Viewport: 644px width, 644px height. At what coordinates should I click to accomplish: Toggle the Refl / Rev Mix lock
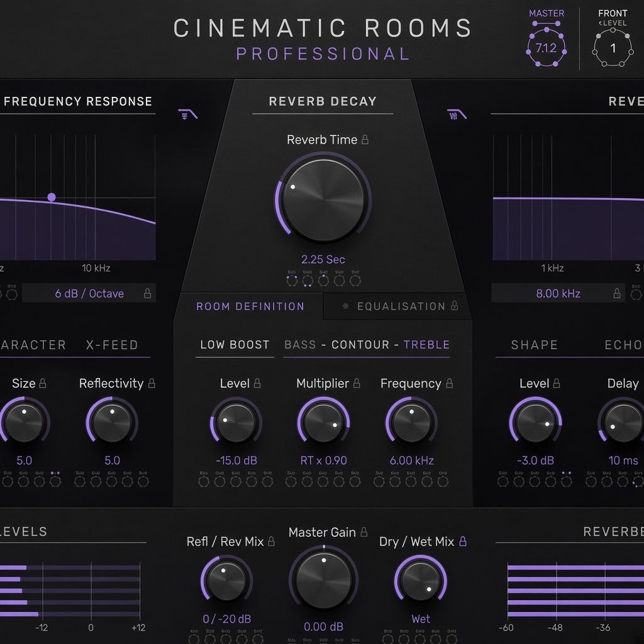point(272,541)
